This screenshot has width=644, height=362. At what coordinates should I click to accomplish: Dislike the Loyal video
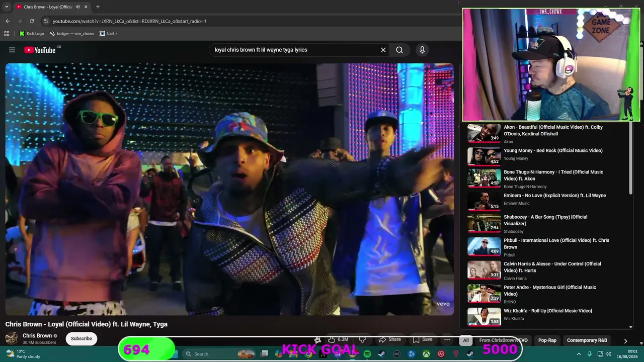click(x=362, y=340)
